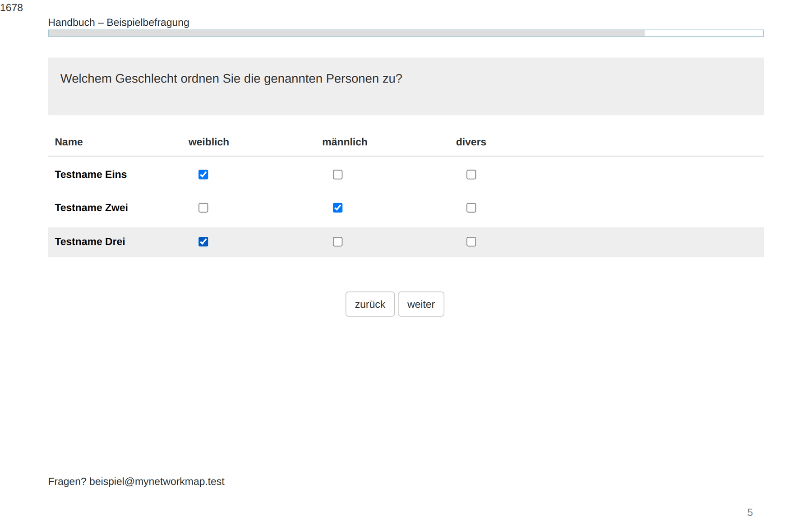Image resolution: width=812 pixels, height=531 pixels.
Task: Select the Testname Zwei row label
Action: click(x=91, y=208)
